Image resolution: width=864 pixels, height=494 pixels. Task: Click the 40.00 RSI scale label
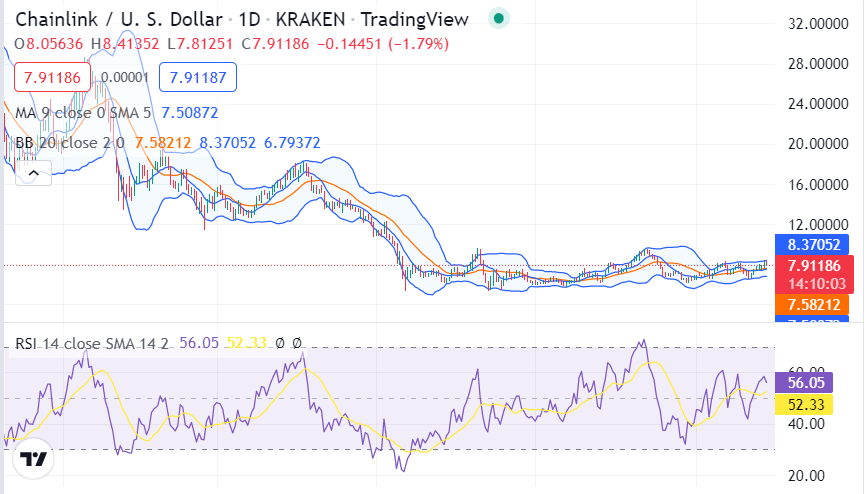click(x=806, y=424)
